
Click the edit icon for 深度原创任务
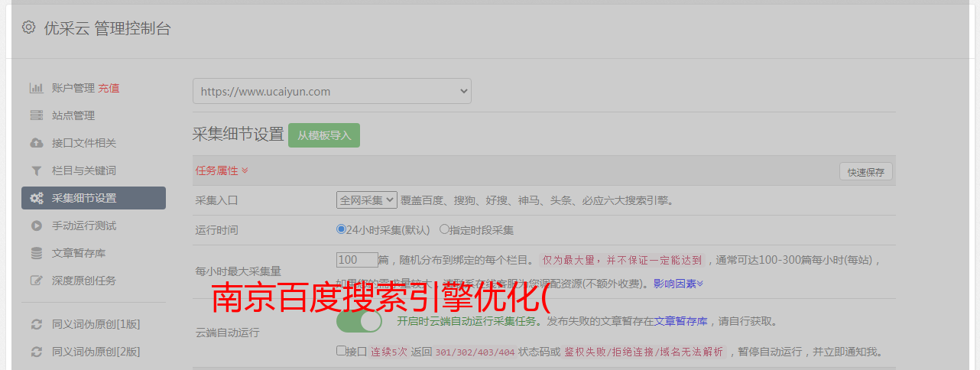[x=36, y=281]
